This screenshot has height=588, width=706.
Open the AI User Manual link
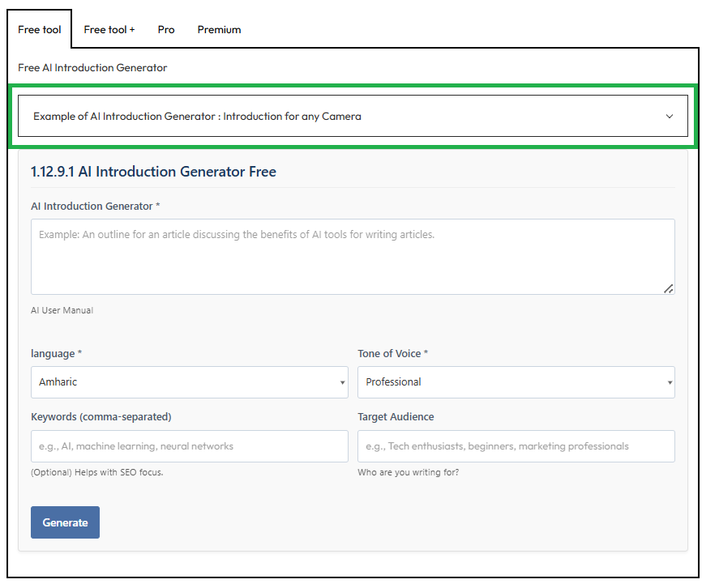62,310
